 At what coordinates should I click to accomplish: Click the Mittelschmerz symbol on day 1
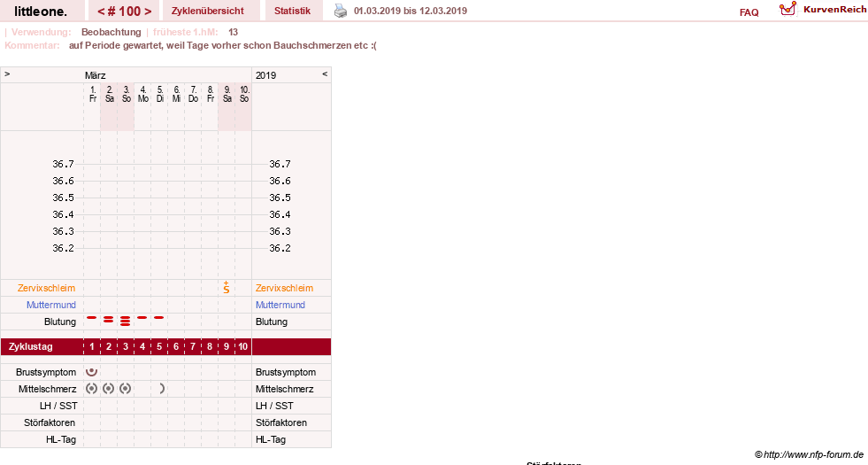click(92, 389)
